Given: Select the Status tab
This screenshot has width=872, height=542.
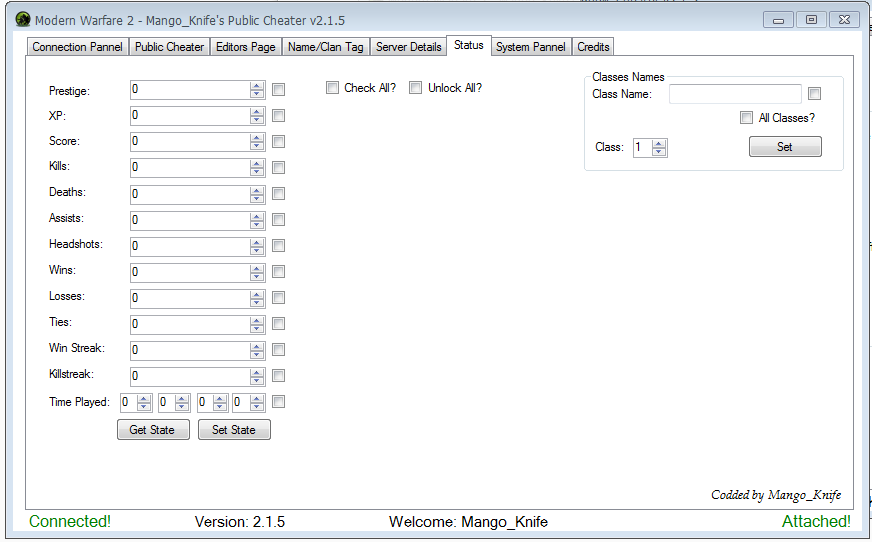Looking at the screenshot, I should point(468,45).
